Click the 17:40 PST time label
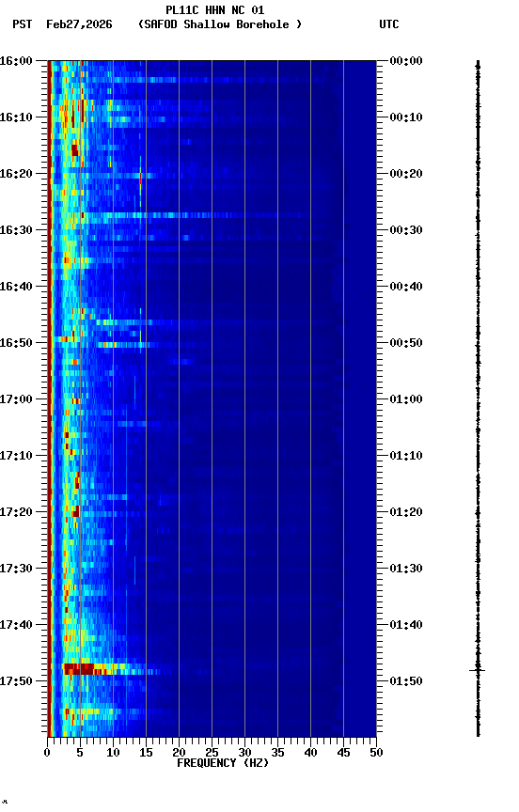The width and height of the screenshot is (519, 812). click(x=16, y=626)
